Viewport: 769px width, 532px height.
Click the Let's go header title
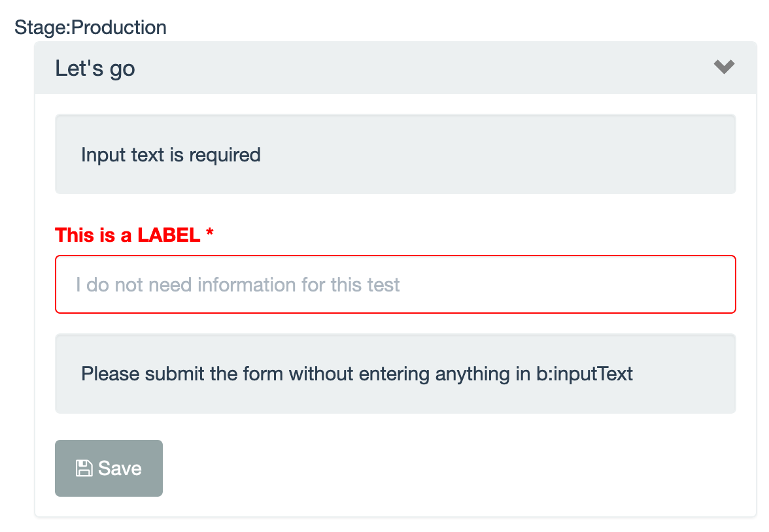pos(95,67)
